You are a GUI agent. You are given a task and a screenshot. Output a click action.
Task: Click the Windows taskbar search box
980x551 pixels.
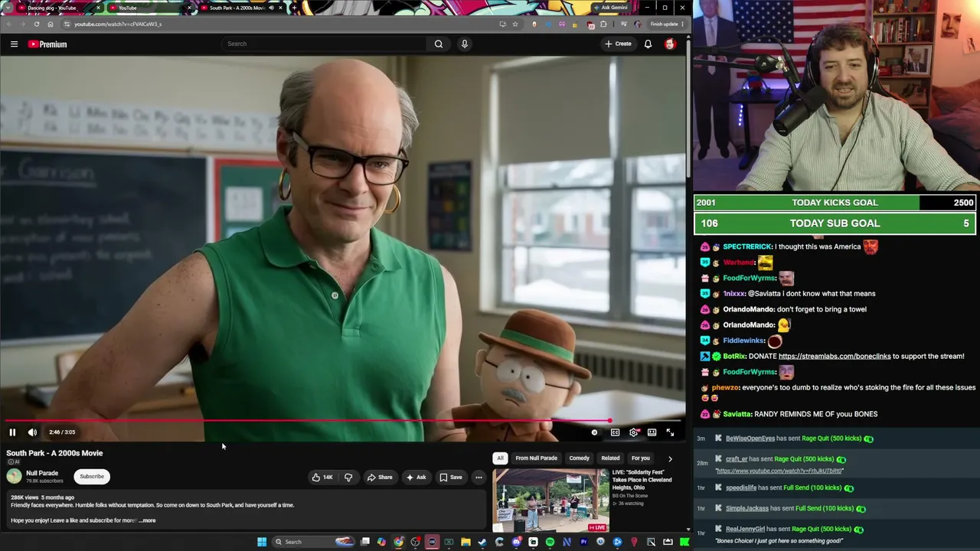314,542
